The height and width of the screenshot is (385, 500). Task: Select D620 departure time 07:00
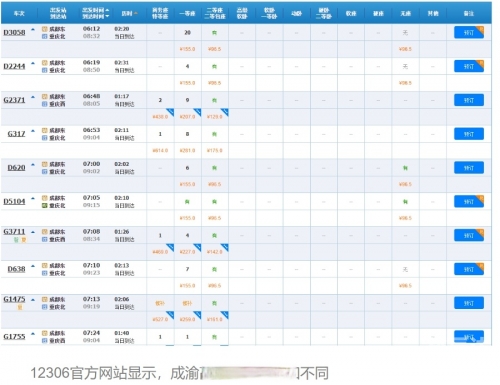tap(91, 164)
